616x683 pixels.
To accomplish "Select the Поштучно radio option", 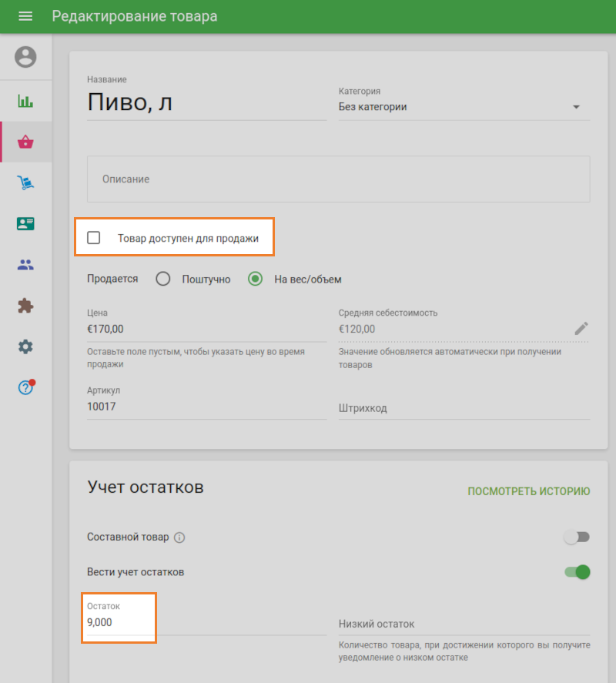I will point(162,279).
